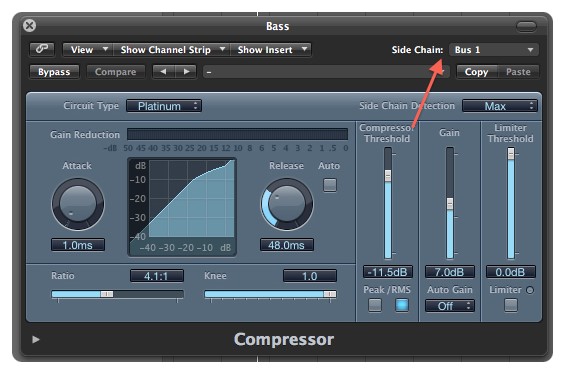Select previous preset with left arrow
565x374 pixels.
click(164, 72)
